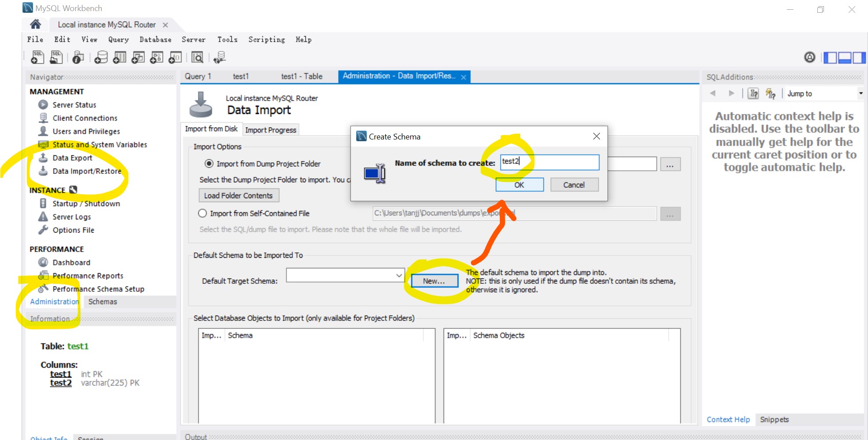Go back in context help
Screen dimensions: 868x440
pos(713,93)
